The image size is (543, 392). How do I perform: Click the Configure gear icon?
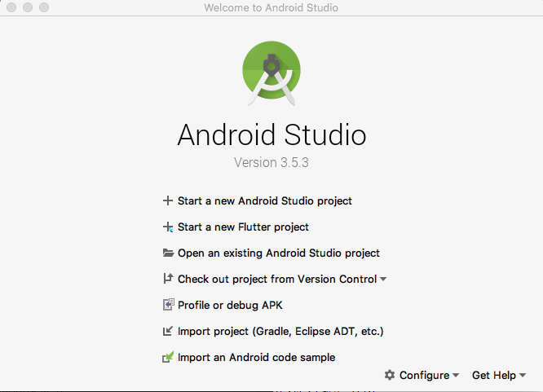coord(390,375)
